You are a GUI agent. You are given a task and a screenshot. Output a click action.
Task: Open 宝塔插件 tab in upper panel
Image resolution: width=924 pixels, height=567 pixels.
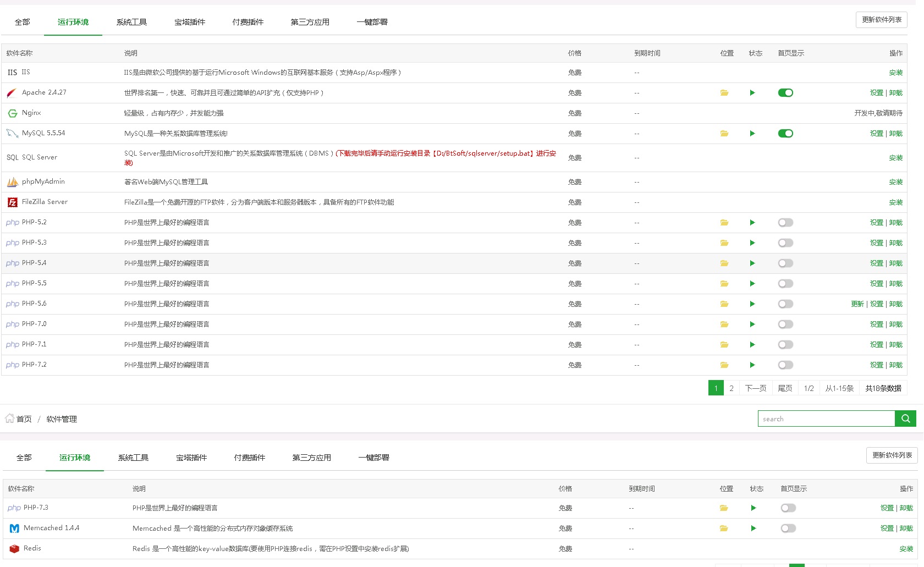coord(190,22)
